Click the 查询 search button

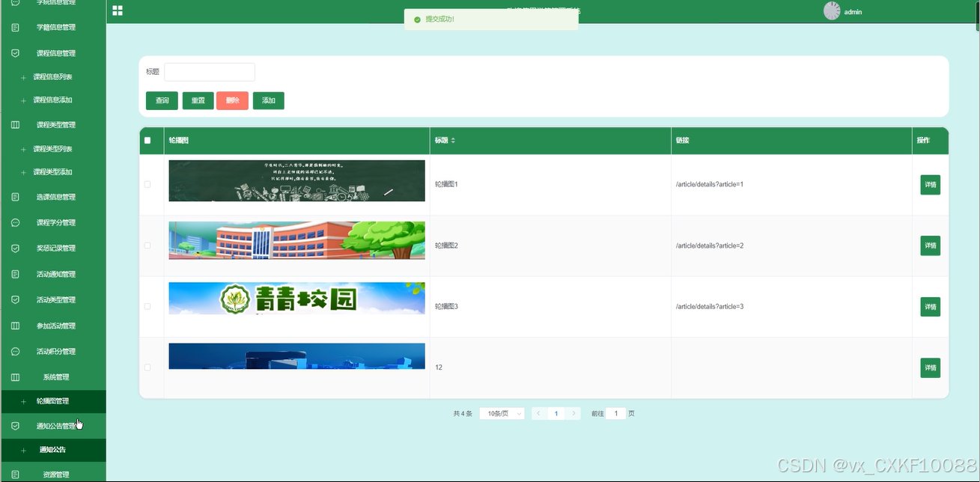(162, 100)
